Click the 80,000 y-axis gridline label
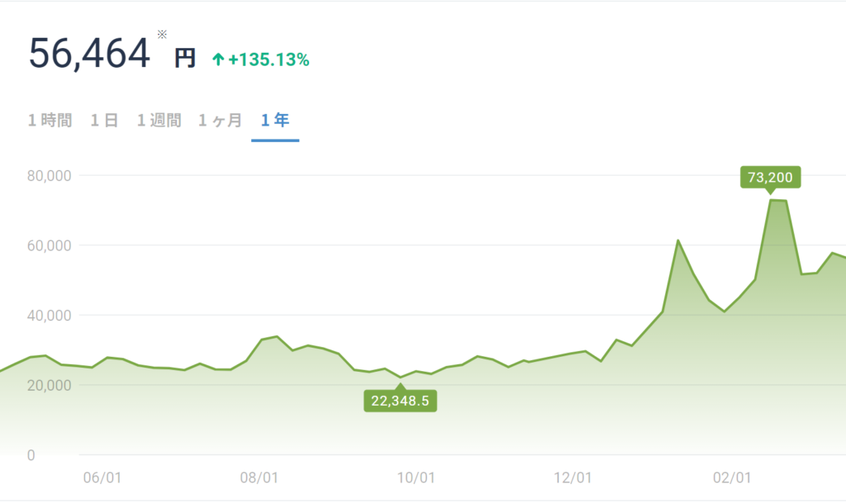 click(x=50, y=175)
